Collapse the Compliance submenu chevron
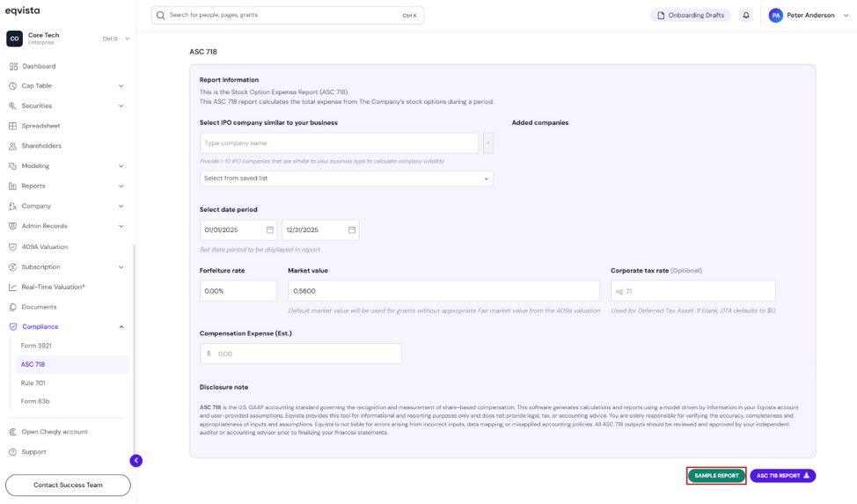Viewport: 857px width, 504px height. click(121, 327)
